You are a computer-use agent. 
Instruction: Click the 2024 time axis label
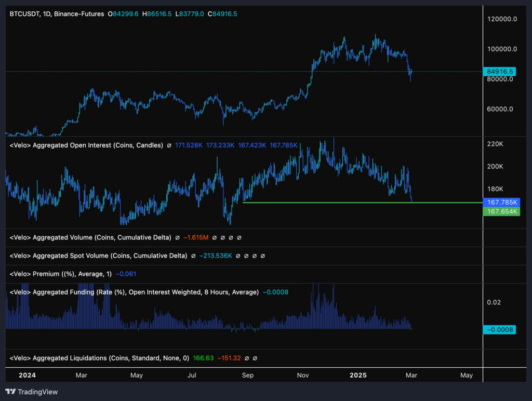[x=27, y=375]
